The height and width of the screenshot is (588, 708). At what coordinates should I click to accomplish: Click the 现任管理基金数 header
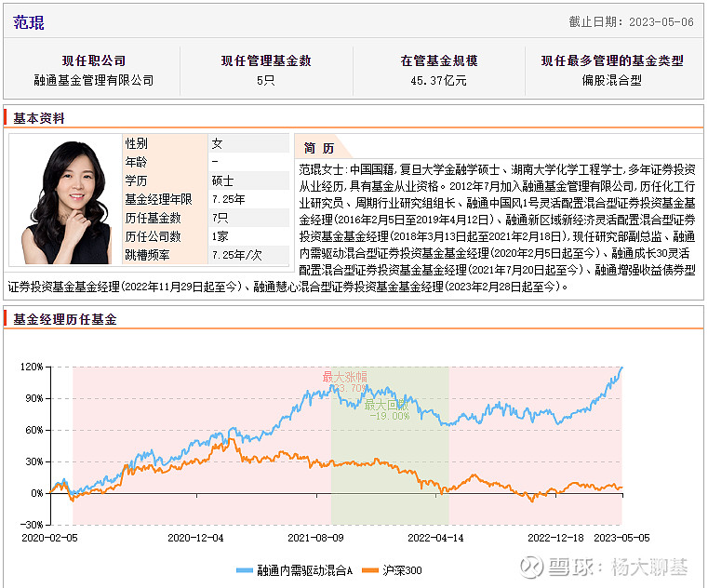266,60
